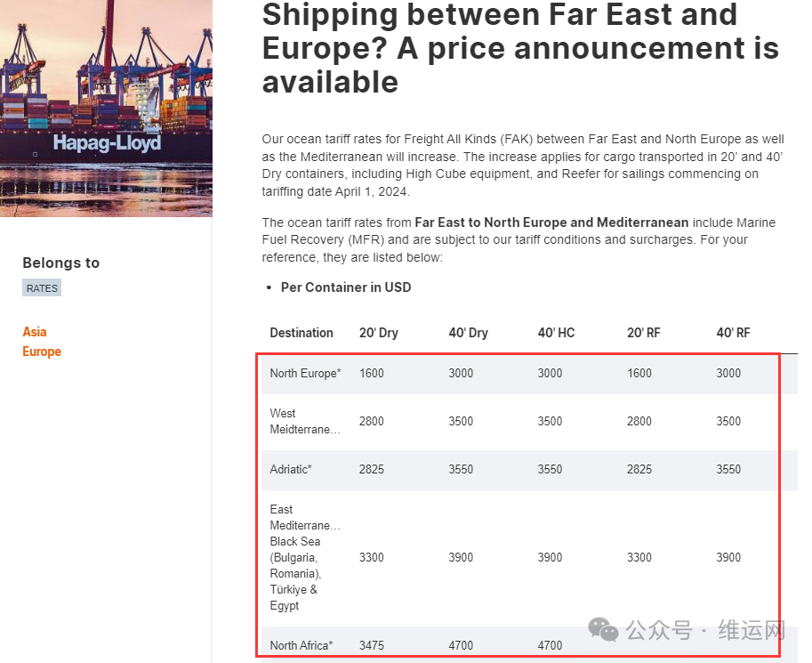This screenshot has width=812, height=663.
Task: Click the 40' HC column header
Action: click(556, 333)
